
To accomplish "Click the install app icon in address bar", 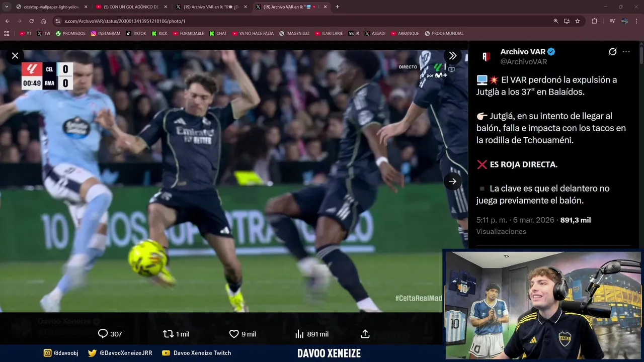I will [567, 21].
